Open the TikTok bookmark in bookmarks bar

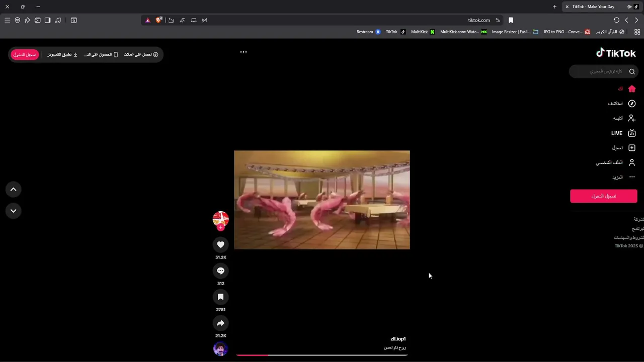click(395, 32)
